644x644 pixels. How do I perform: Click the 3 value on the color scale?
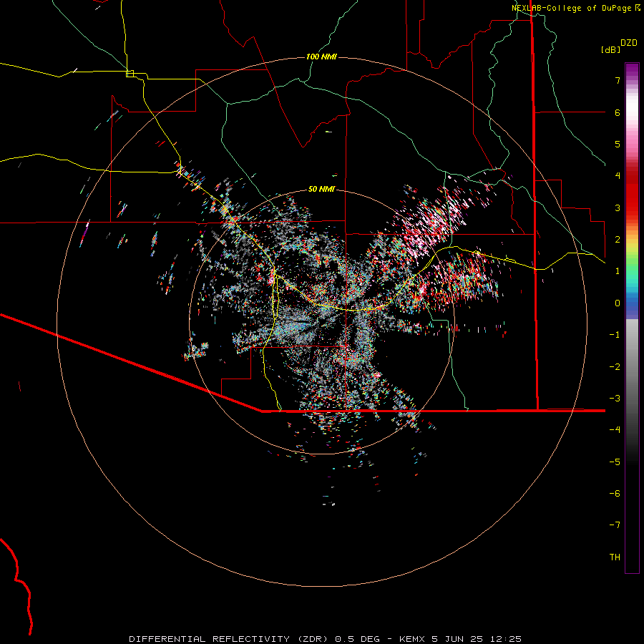[618, 208]
